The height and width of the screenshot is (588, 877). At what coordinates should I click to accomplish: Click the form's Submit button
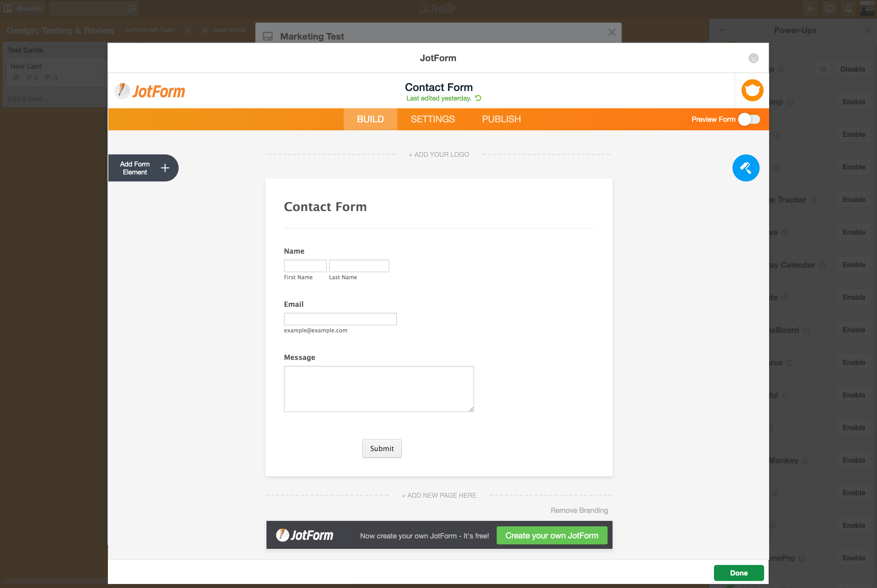pos(382,448)
